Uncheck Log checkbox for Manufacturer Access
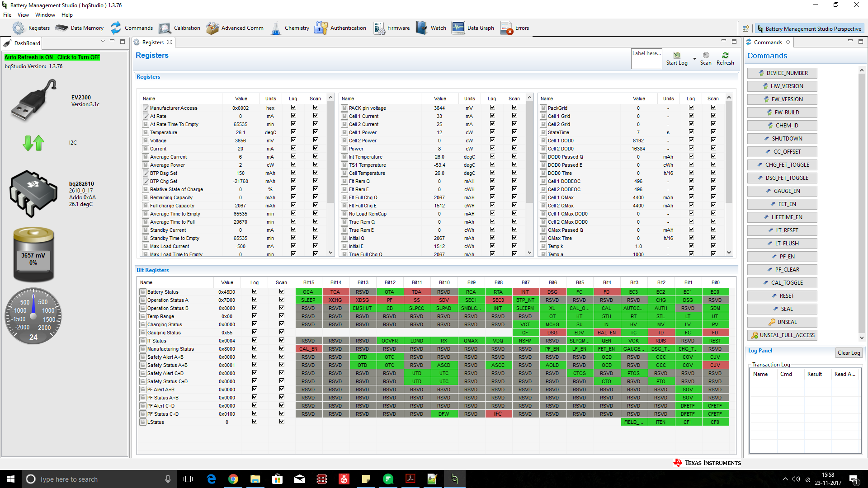 293,108
